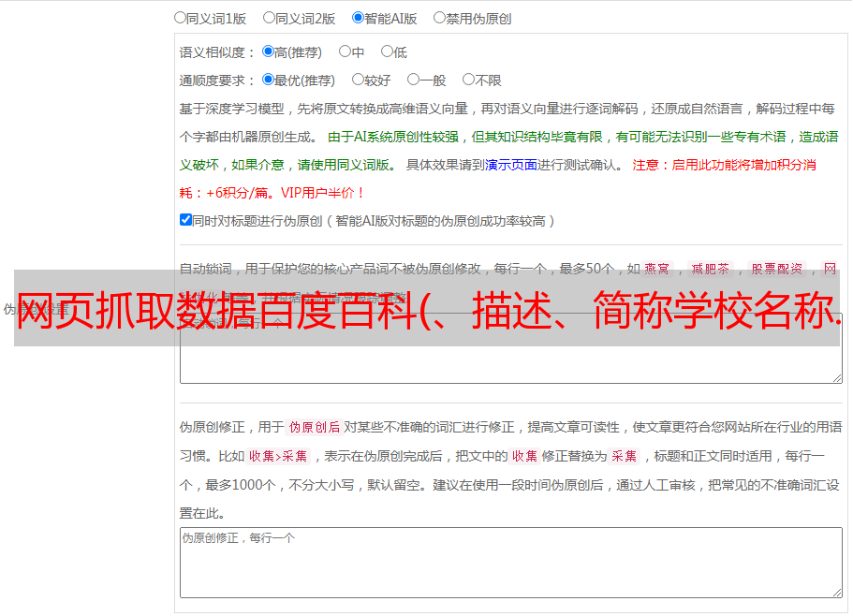This screenshot has height=616, width=853.
Task: Click the red 网页抓取数据百度百科 banner text
Action: (426, 309)
